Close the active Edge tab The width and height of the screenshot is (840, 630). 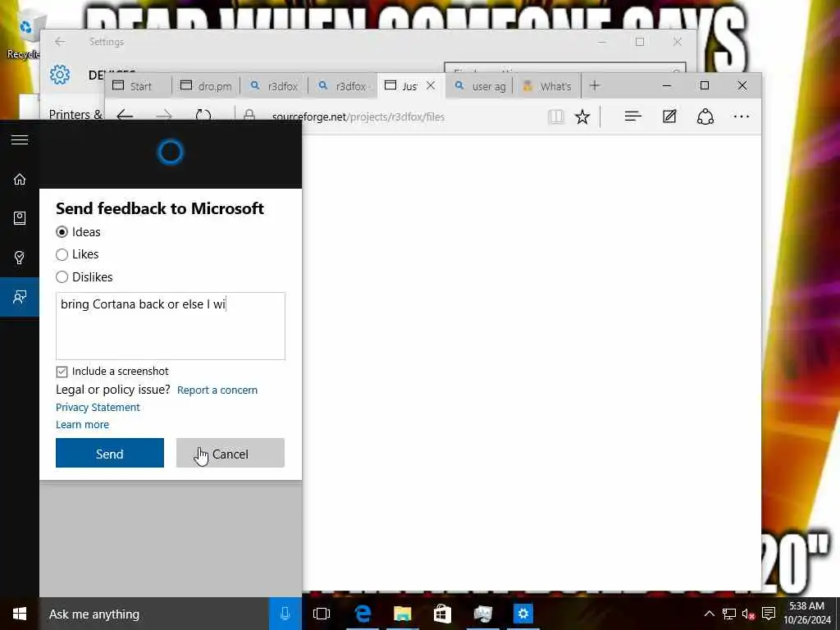[431, 85]
